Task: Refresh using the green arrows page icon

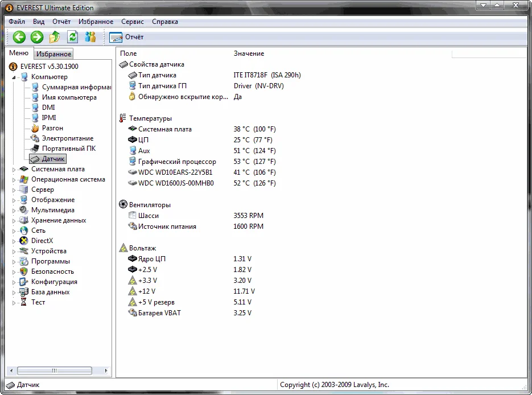Action: 72,37
